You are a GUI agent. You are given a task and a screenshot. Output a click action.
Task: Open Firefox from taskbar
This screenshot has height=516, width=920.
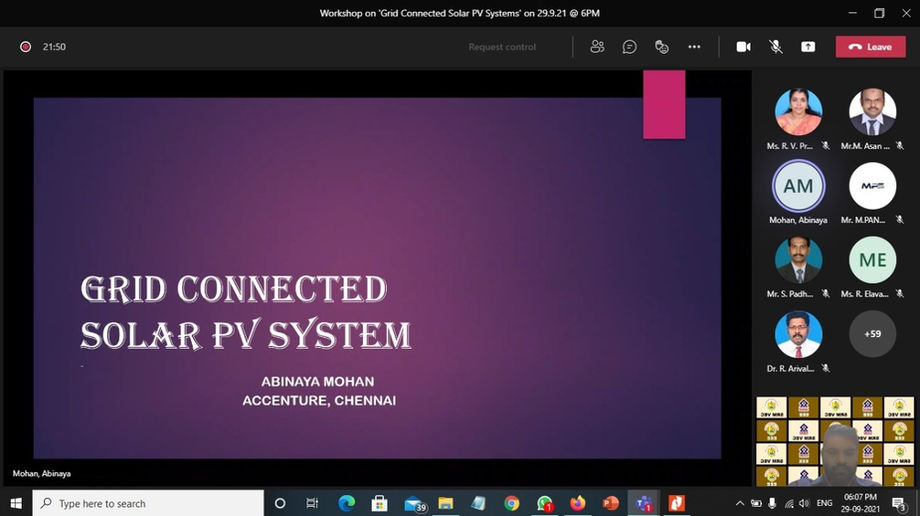(x=577, y=503)
